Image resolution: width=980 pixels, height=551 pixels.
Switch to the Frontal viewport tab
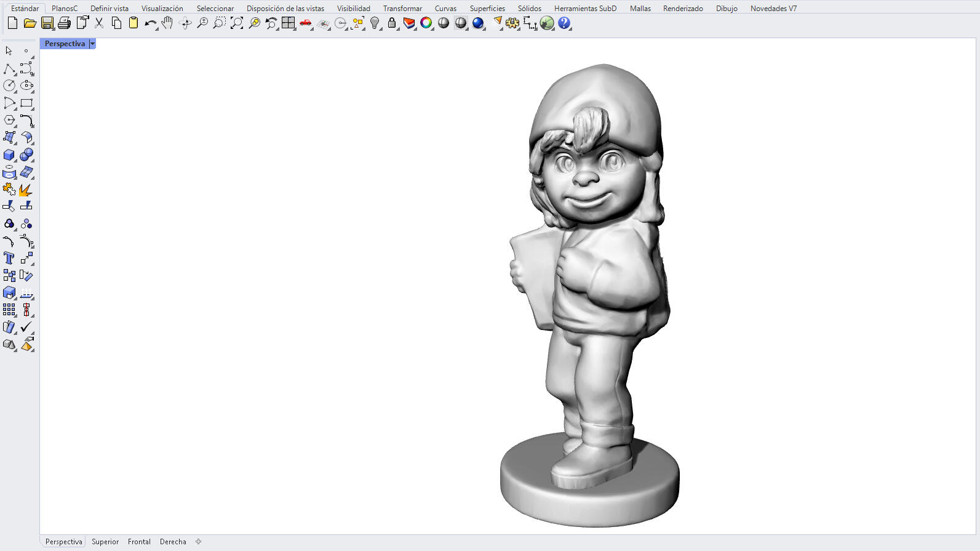[x=139, y=542]
